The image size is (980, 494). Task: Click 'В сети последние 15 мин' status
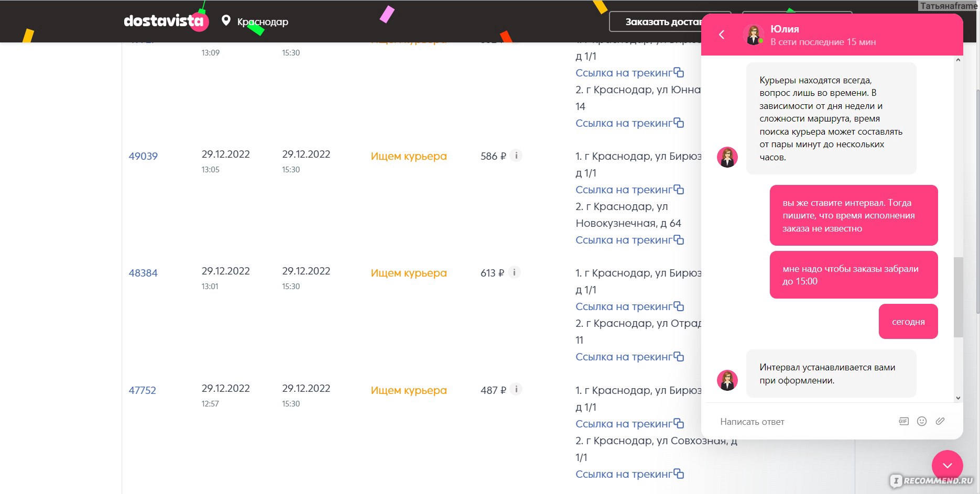[823, 42]
